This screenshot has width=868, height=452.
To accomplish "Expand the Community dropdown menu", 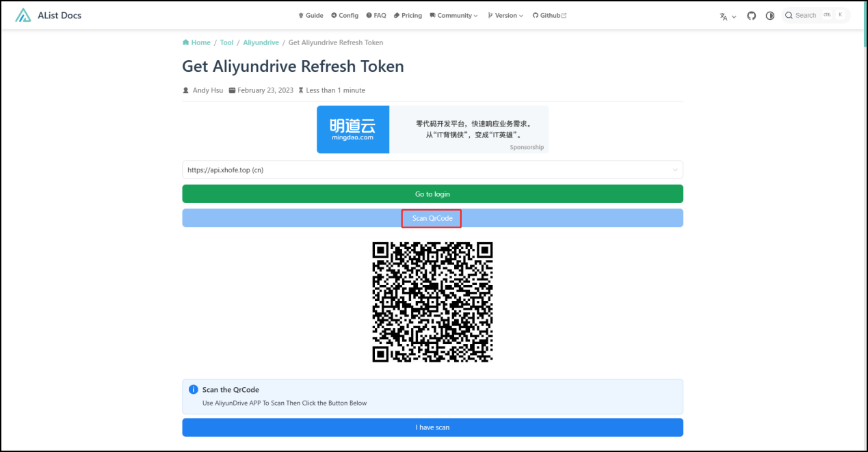I will tap(453, 15).
